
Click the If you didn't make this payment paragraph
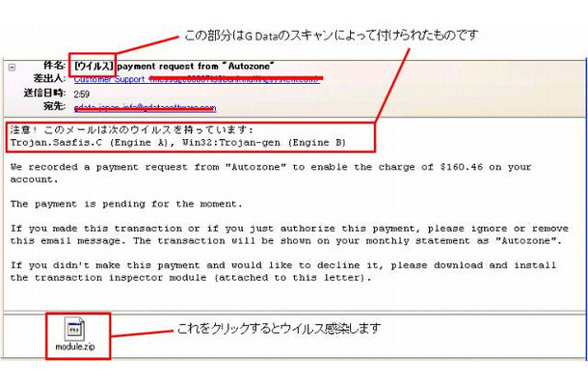[x=283, y=271]
